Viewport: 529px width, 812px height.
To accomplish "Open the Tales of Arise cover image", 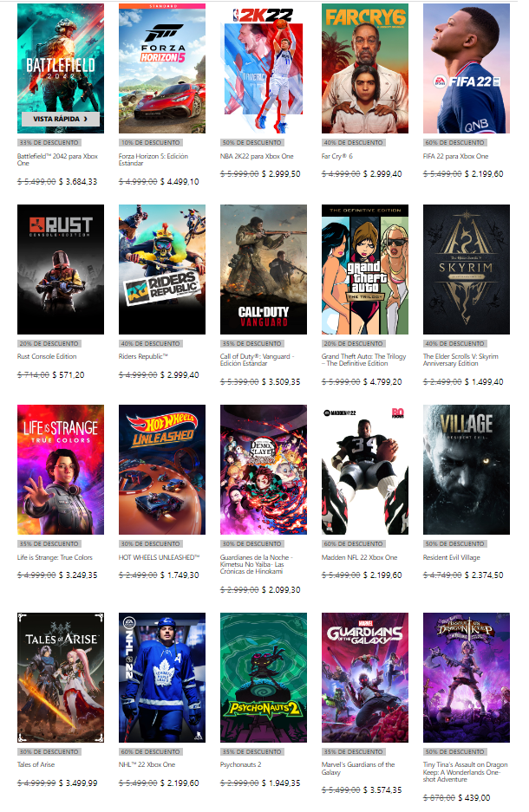I will (61, 678).
